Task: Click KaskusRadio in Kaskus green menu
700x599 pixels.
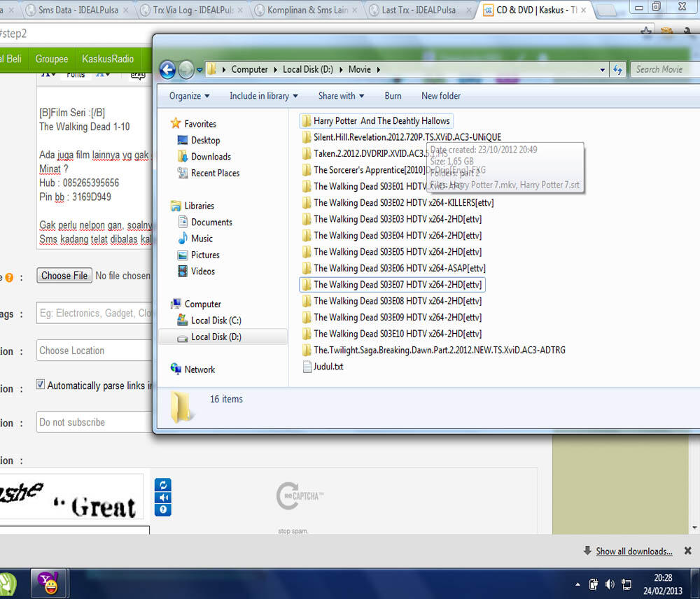Action: click(x=108, y=59)
